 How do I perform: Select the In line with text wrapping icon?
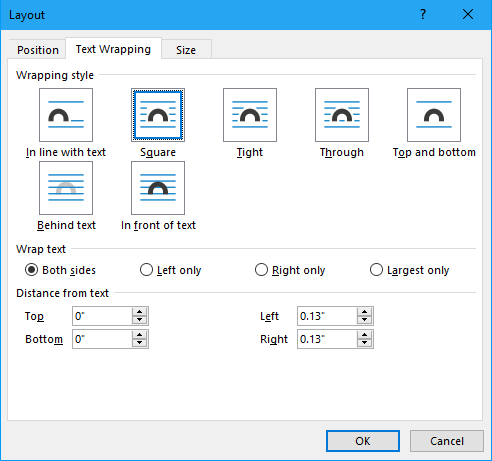coord(66,115)
